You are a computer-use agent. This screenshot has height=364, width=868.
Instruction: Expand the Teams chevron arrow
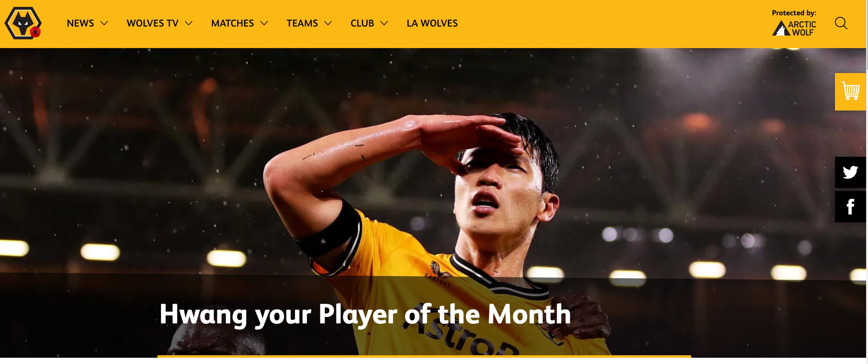[328, 23]
